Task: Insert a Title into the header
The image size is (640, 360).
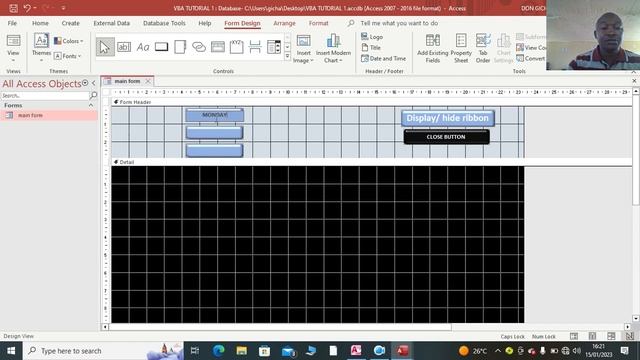Action: coord(371,47)
